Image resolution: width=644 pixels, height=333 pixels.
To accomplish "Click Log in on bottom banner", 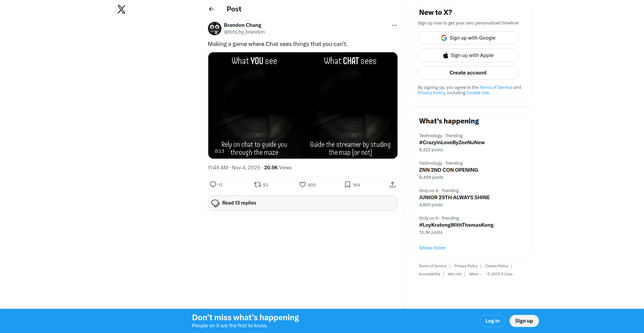I will click(492, 321).
